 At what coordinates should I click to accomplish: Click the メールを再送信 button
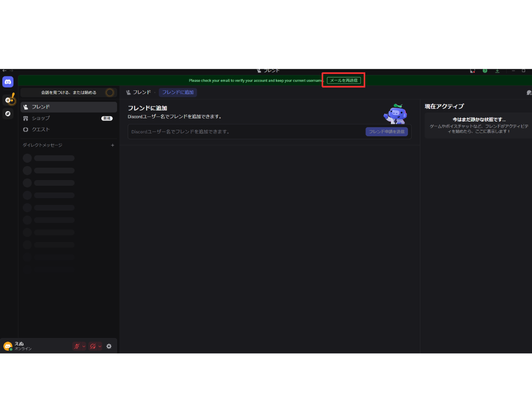343,81
